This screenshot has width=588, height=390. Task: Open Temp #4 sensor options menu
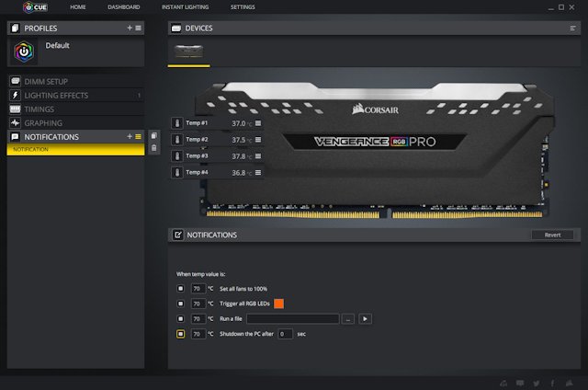258,173
